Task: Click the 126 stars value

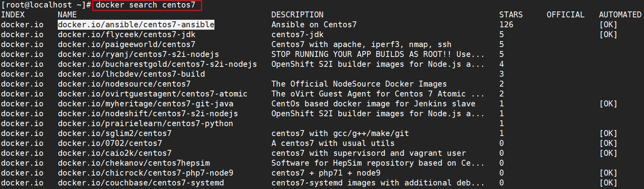Action: point(506,25)
